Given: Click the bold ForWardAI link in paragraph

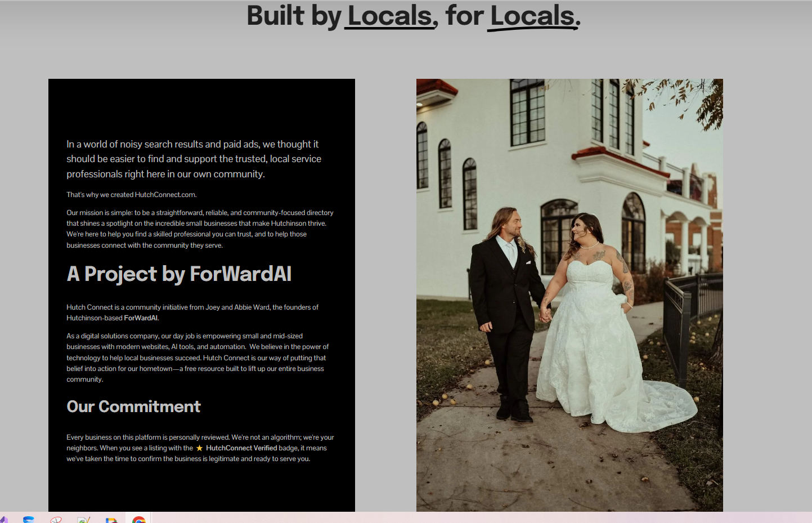Looking at the screenshot, I should point(141,318).
